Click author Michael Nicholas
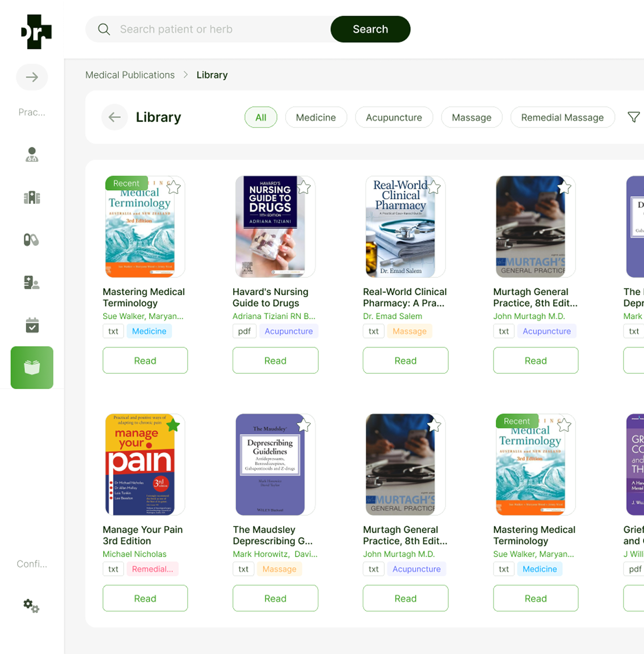This screenshot has height=654, width=644. pyautogui.click(x=134, y=554)
